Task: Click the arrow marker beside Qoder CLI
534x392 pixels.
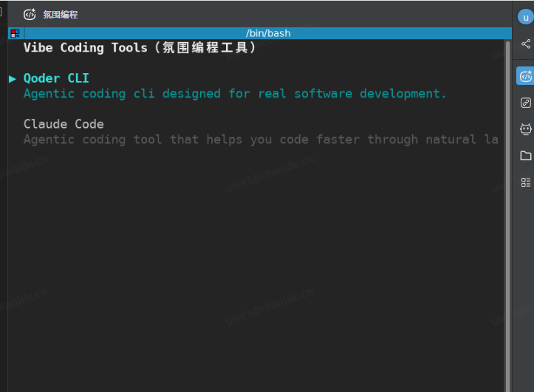Action: tap(13, 78)
